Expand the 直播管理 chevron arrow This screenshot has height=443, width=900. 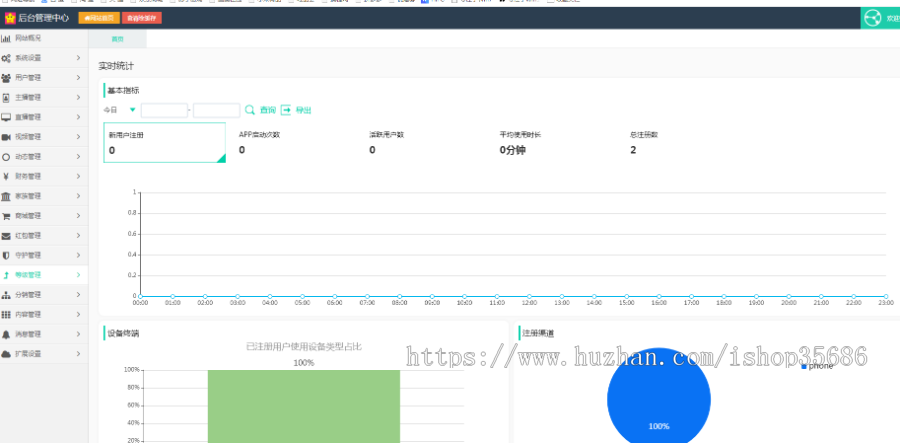click(x=78, y=117)
